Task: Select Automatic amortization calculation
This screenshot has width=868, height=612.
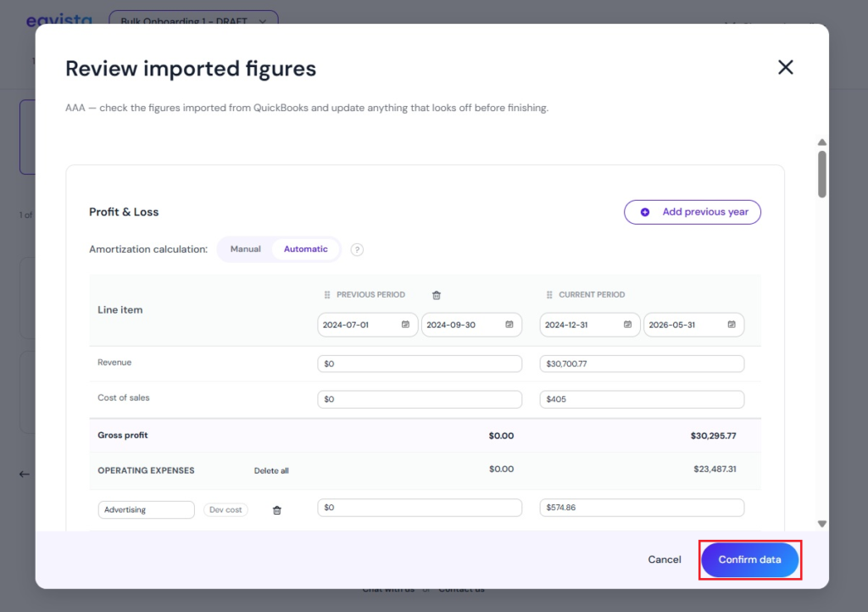Action: tap(305, 249)
